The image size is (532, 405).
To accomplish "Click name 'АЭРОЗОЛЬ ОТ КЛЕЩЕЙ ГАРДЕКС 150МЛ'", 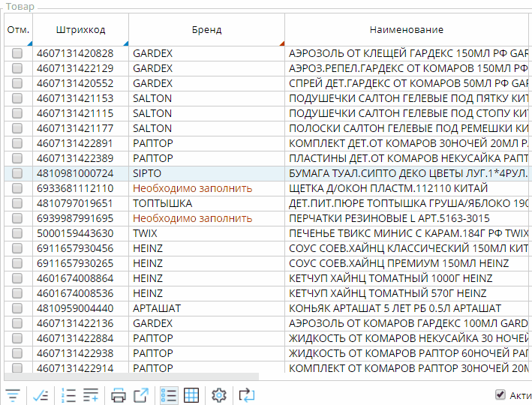I will click(389, 53).
